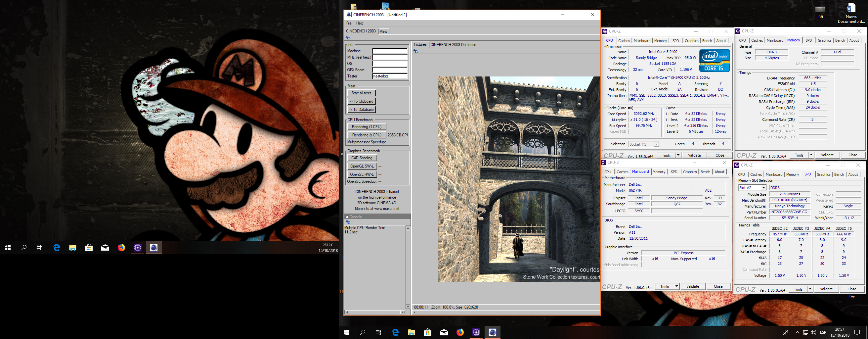This screenshot has width=868, height=339.
Task: Click the Edge icon on the left monitor's taskbar
Action: click(57, 248)
